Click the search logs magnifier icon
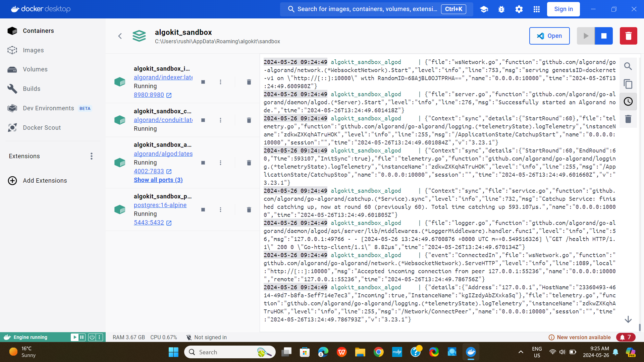644x362 pixels. 628,66
